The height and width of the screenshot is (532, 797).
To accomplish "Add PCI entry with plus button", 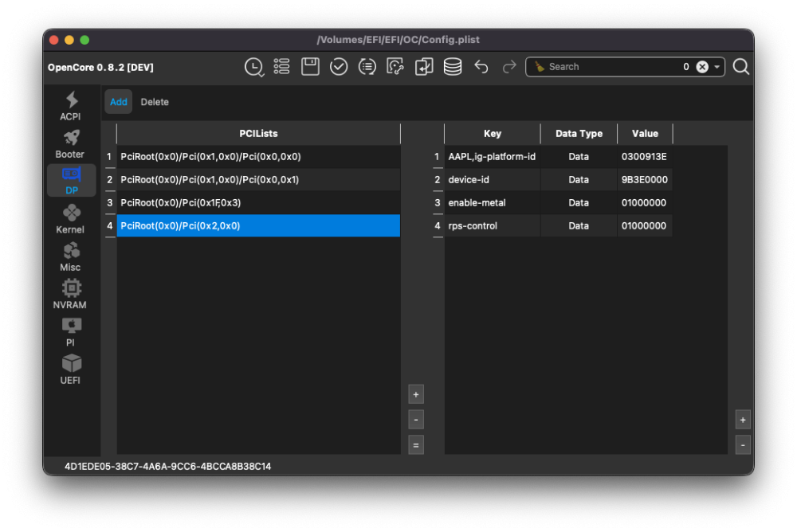I will tap(416, 394).
